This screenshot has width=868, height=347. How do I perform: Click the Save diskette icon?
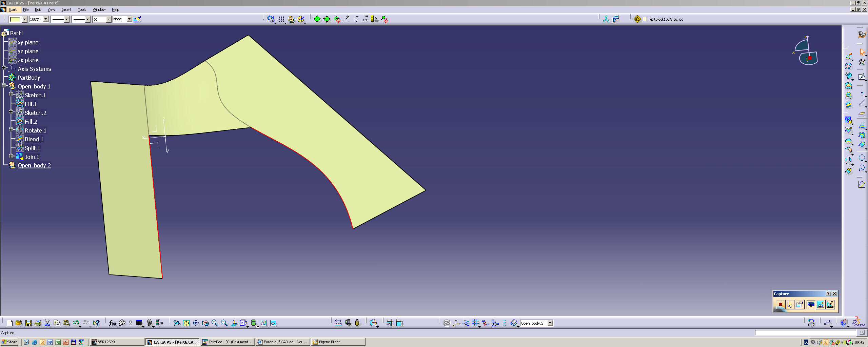tap(28, 323)
